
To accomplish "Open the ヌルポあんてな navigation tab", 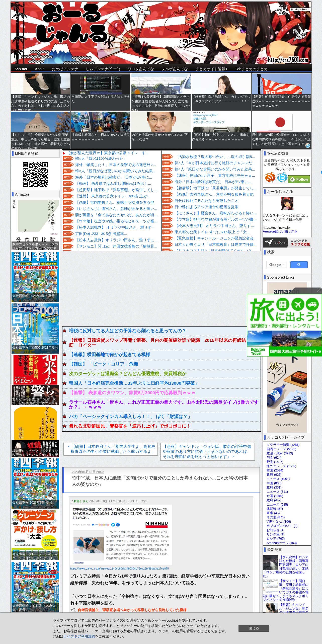I will coord(175,69).
